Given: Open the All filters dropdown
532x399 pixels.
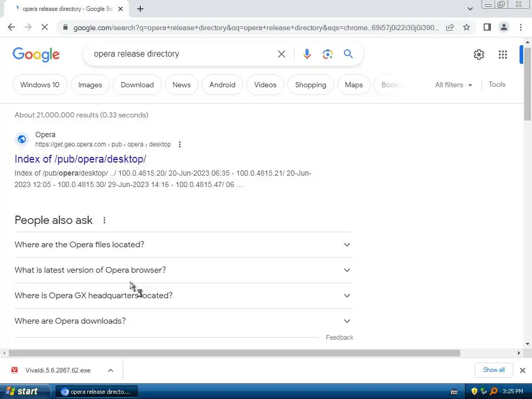Looking at the screenshot, I should [454, 85].
